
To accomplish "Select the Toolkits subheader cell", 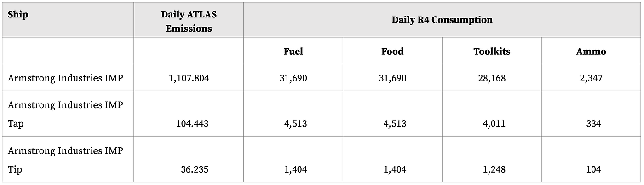I will (492, 52).
